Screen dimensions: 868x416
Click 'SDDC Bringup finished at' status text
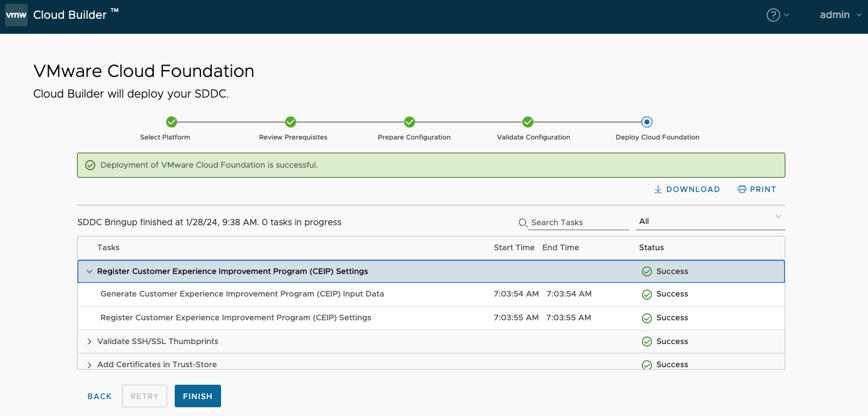tap(209, 222)
